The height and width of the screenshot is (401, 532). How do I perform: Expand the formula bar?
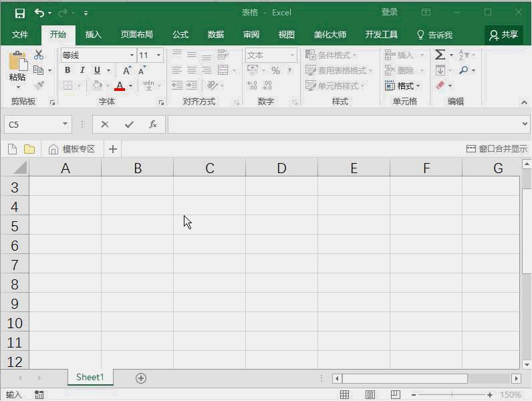pos(525,124)
